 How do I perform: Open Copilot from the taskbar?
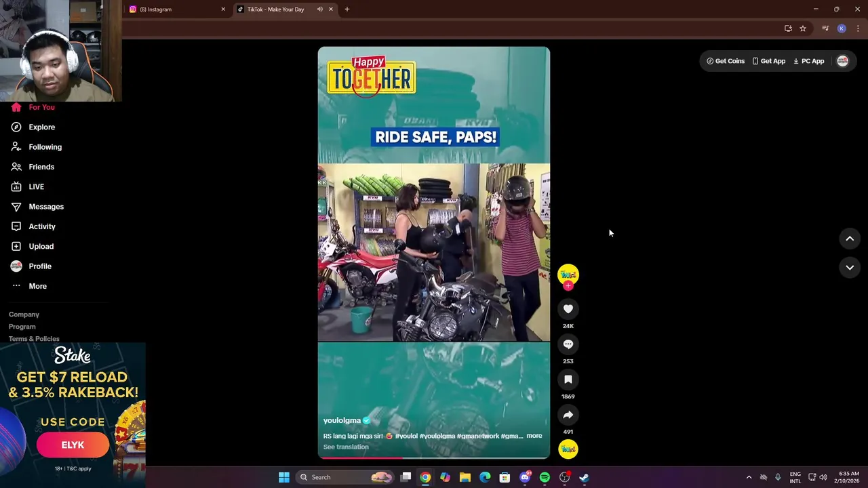tap(445, 477)
